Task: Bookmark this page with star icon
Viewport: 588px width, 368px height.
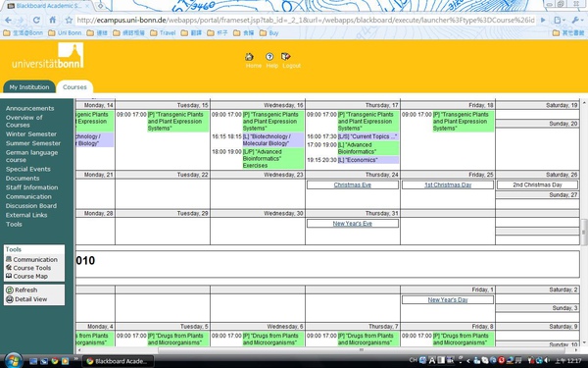Action: point(69,20)
